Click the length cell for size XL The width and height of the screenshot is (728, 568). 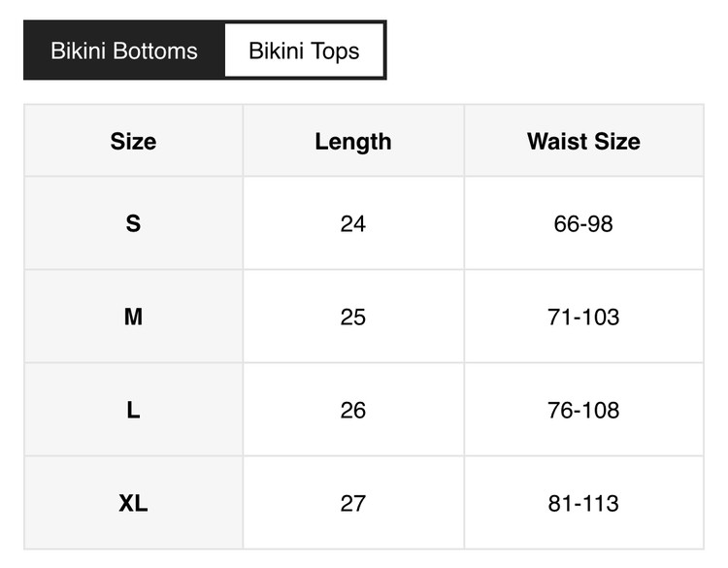tap(353, 504)
